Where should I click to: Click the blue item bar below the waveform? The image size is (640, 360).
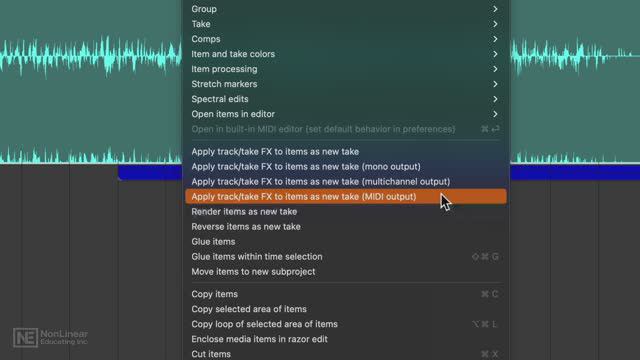(x=150, y=172)
